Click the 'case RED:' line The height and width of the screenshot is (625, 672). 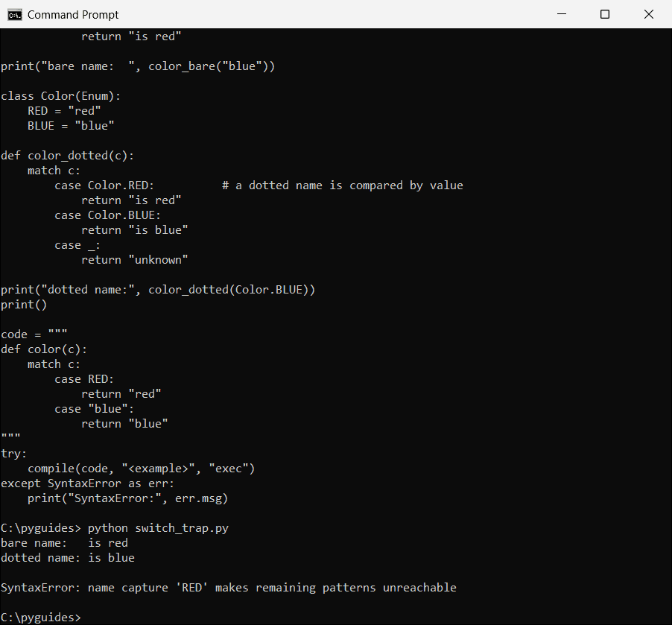[84, 379]
